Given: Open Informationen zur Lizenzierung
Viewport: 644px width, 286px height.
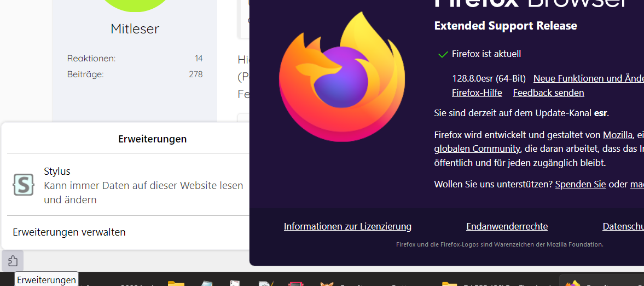Looking at the screenshot, I should [347, 226].
